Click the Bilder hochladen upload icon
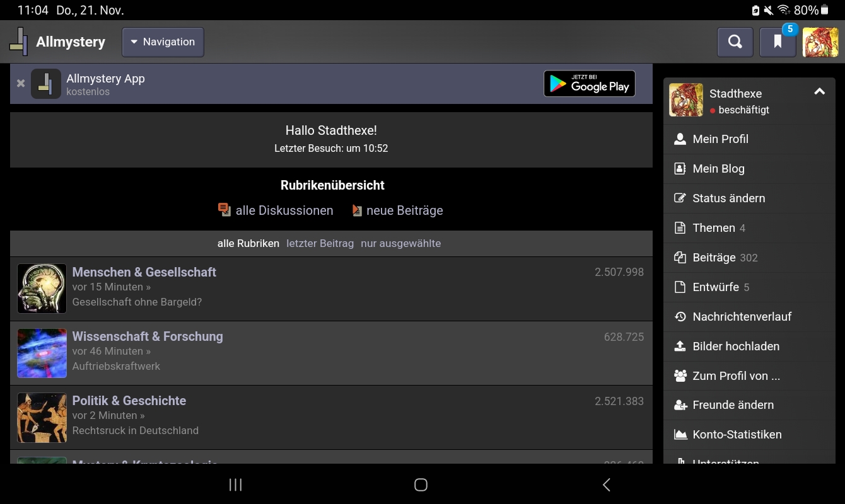 click(x=680, y=346)
